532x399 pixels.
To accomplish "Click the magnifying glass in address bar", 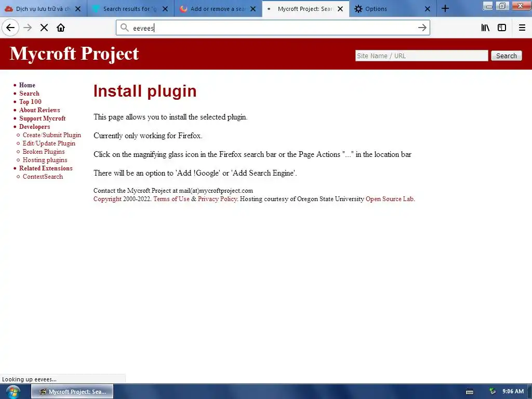I will pos(125,28).
